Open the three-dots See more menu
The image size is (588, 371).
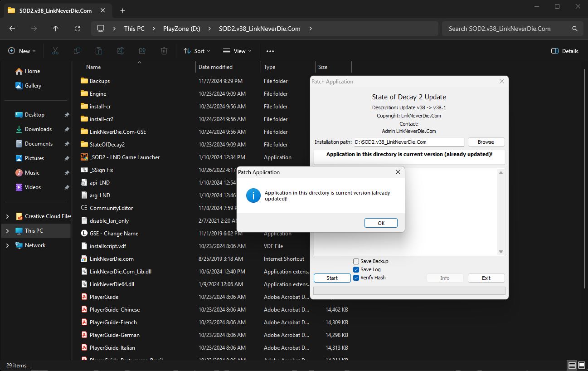click(x=270, y=51)
